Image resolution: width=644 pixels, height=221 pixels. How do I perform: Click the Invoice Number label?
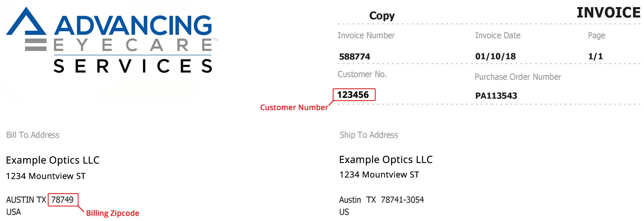pyautogui.click(x=366, y=36)
